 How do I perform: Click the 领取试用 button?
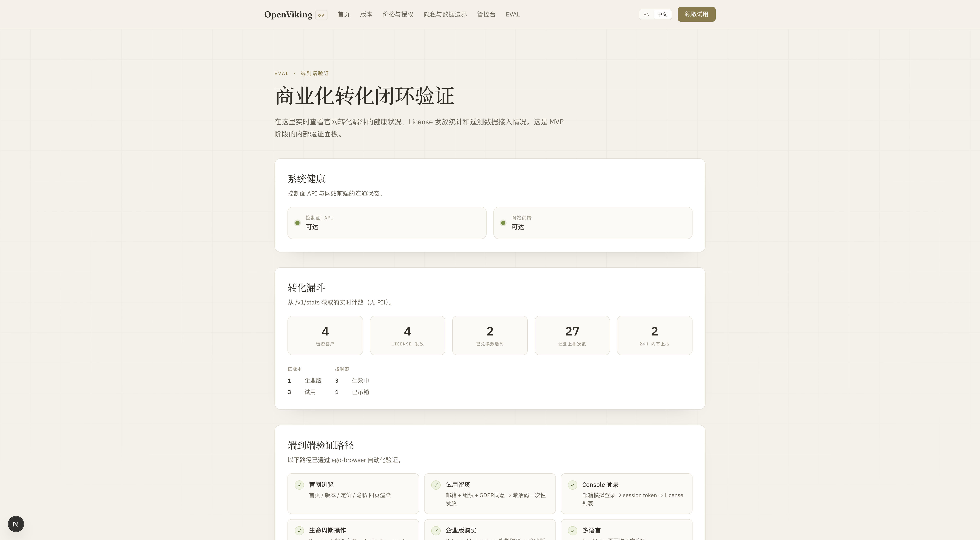(x=697, y=15)
